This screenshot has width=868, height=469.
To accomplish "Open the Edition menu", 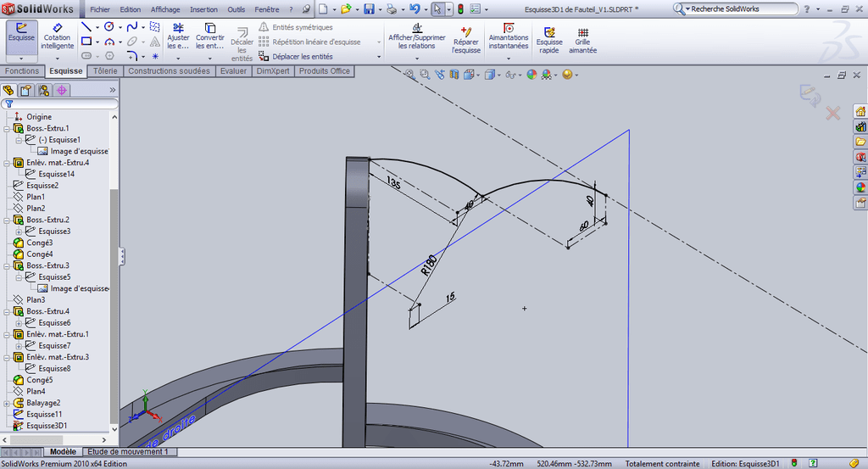I will coord(130,9).
